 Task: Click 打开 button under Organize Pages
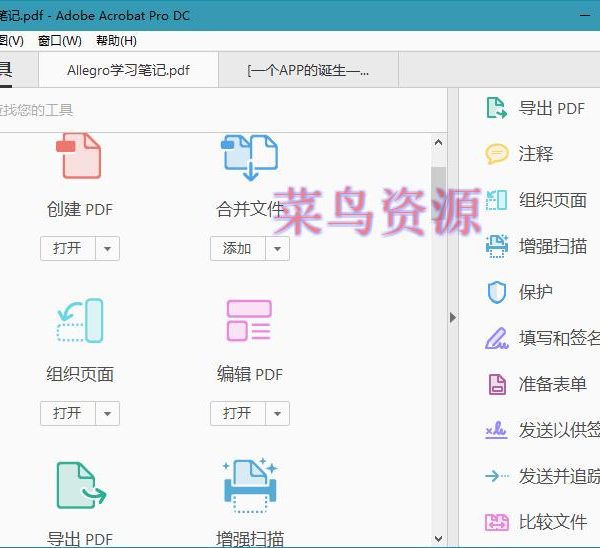click(67, 413)
